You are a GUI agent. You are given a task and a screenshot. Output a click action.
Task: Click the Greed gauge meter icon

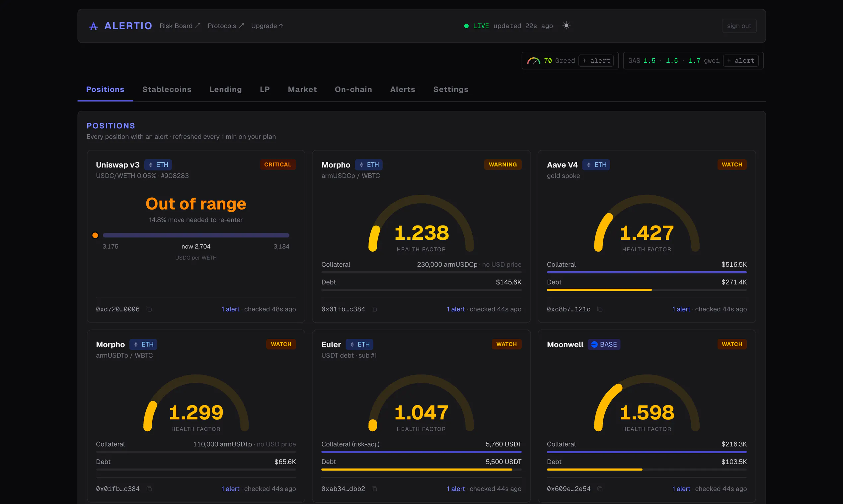point(534,61)
